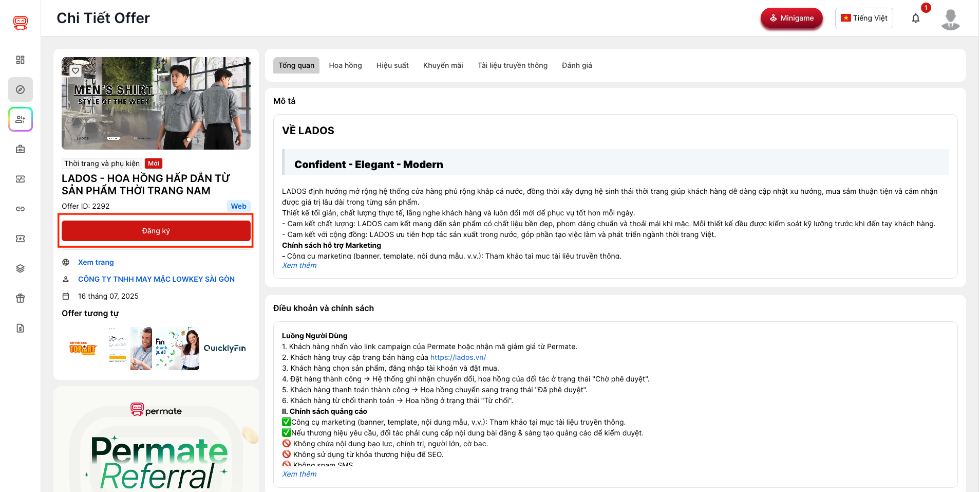Switch to the Tổng quan tab
The height and width of the screenshot is (492, 980).
coord(296,65)
